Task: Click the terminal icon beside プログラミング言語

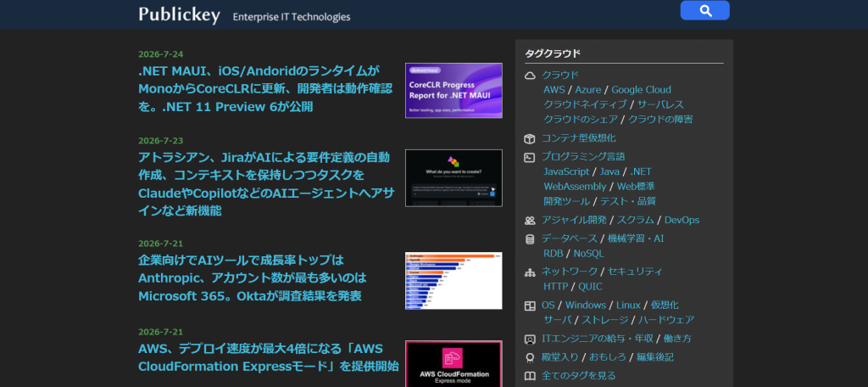Action: coord(530,158)
